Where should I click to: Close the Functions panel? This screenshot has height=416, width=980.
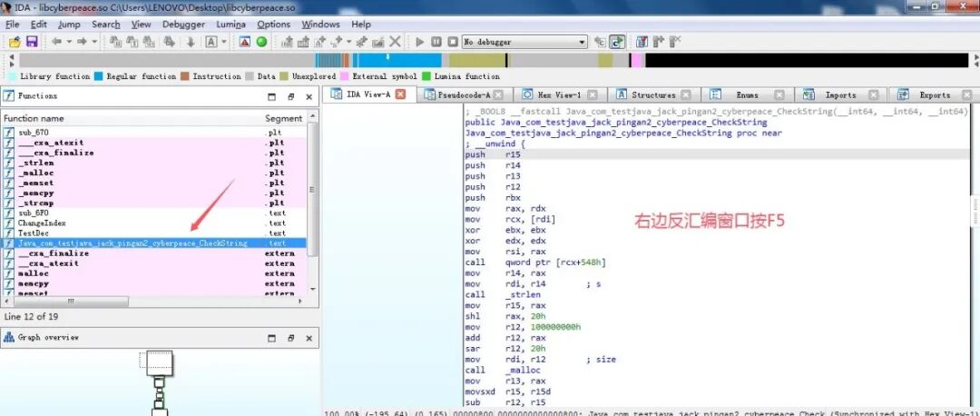coord(309,97)
